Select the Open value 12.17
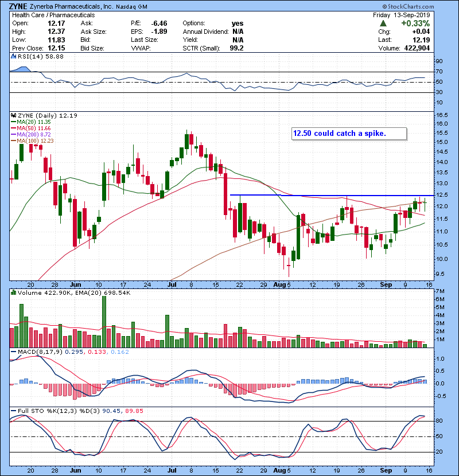Image resolution: width=459 pixels, height=476 pixels. (x=56, y=24)
